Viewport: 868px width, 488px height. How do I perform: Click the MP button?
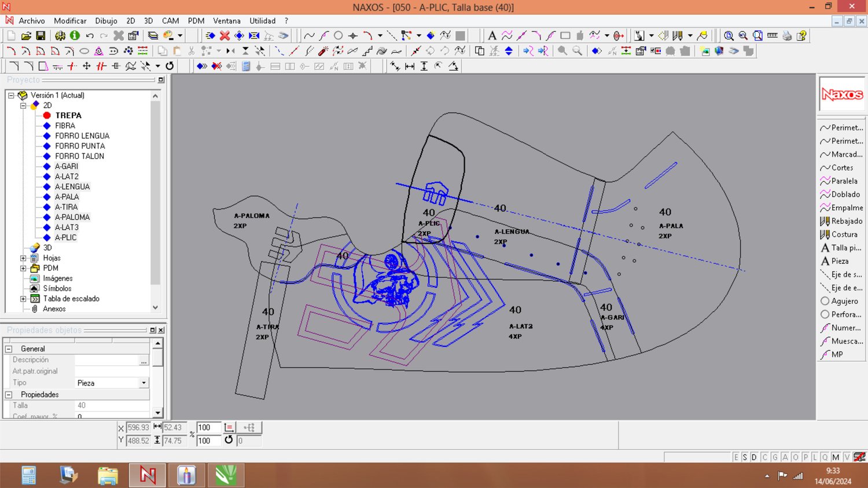pyautogui.click(x=841, y=354)
